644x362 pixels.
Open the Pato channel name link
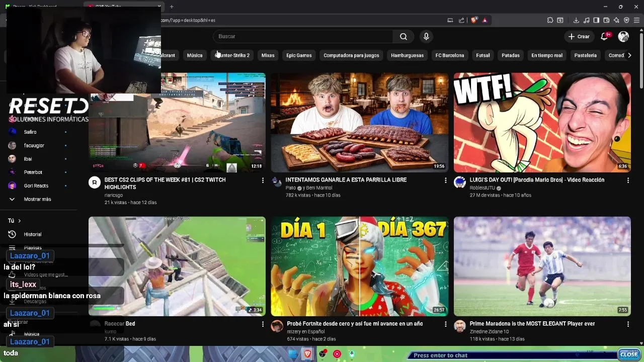tap(290, 188)
